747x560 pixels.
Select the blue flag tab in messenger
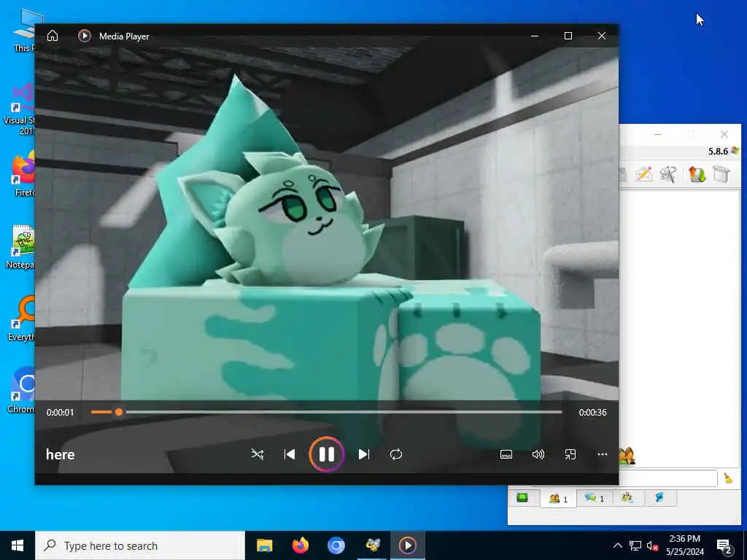[659, 497]
